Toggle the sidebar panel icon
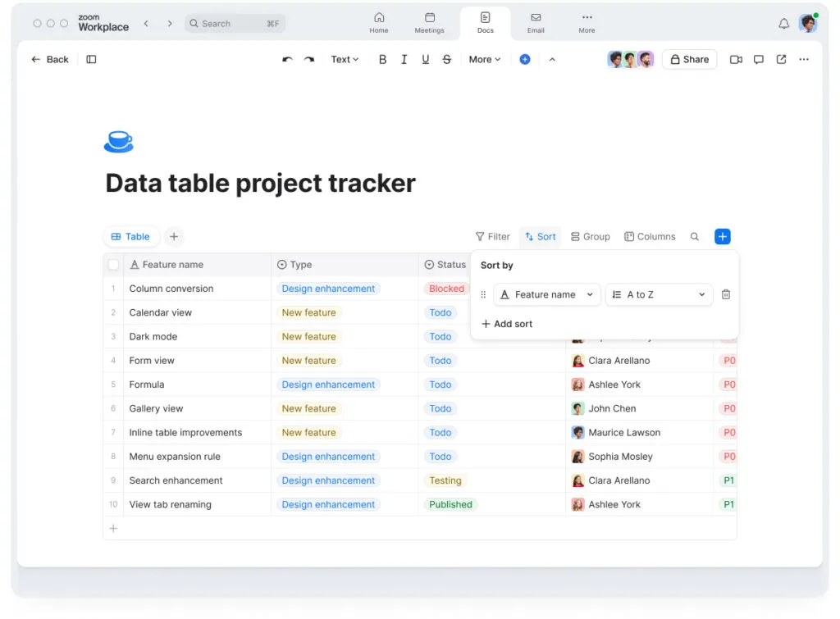 [91, 60]
